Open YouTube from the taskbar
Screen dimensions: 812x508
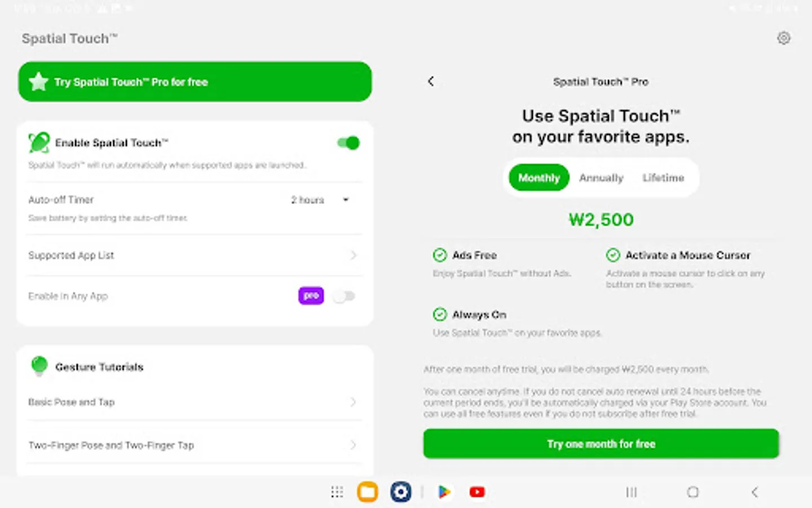pos(477,492)
